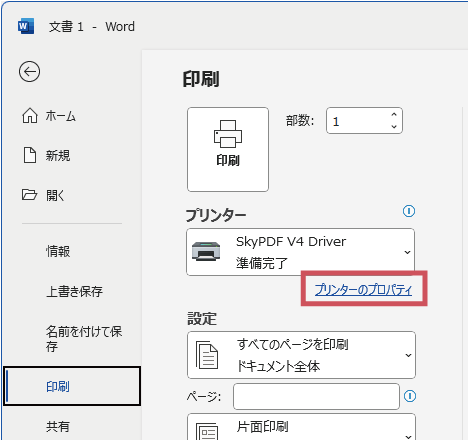This screenshot has height=440, width=468.
Task: Click the info icon beside プリンター heading
Action: click(409, 211)
